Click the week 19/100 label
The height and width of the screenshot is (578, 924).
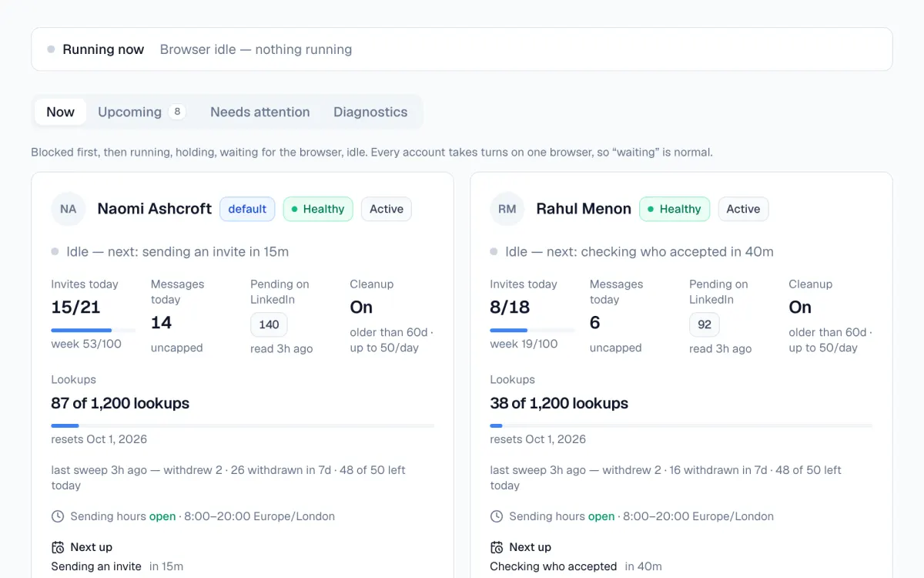[x=524, y=344]
